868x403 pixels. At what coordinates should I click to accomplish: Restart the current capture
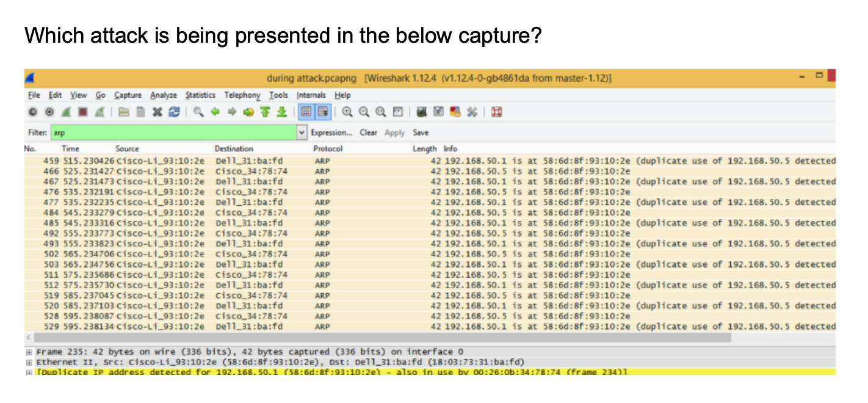(99, 112)
